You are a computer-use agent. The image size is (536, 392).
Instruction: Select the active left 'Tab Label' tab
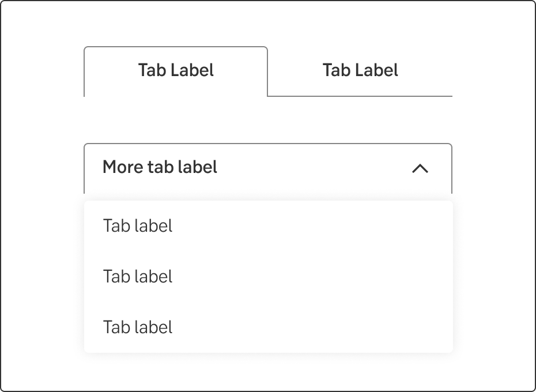point(176,71)
